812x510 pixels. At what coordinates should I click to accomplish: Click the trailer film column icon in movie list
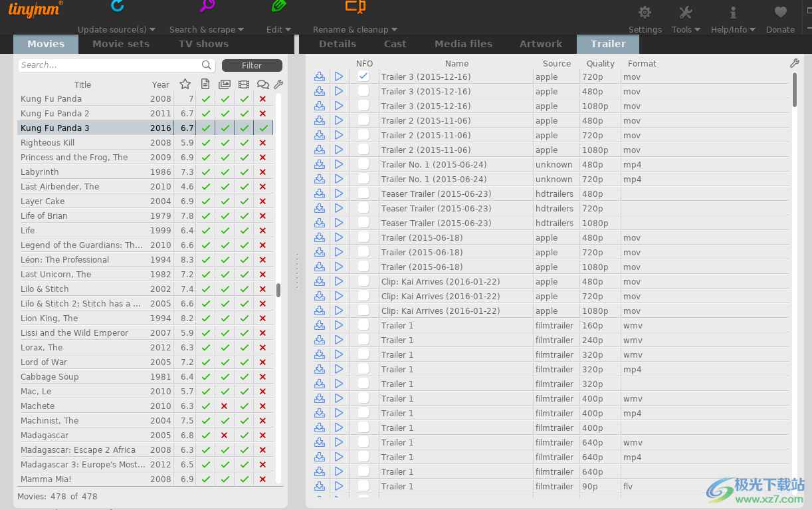pos(244,84)
